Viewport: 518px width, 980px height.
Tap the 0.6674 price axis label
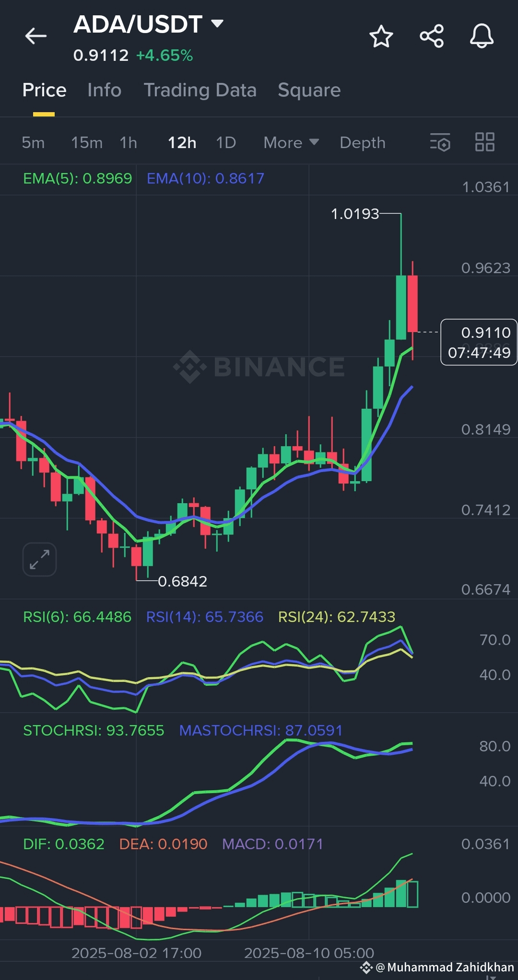tap(485, 589)
